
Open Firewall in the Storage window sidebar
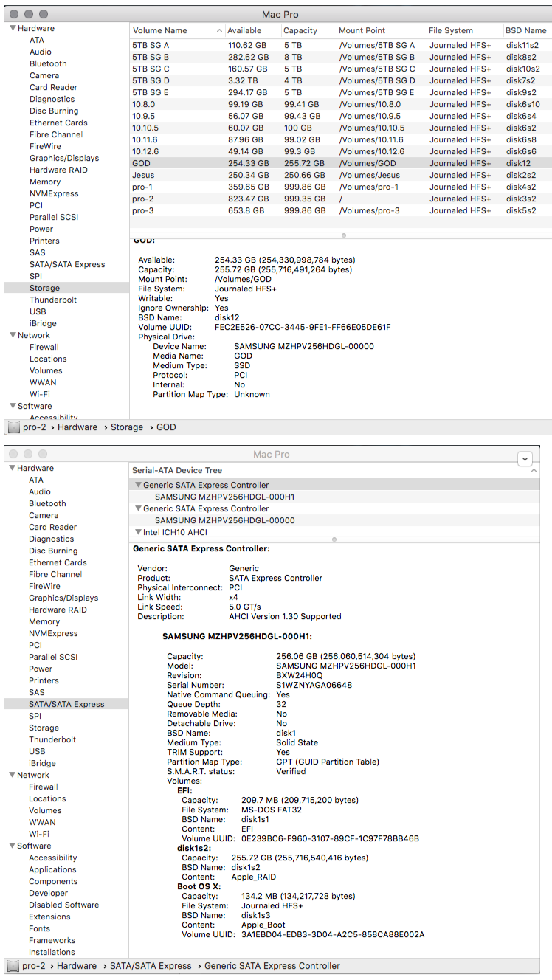(x=44, y=347)
